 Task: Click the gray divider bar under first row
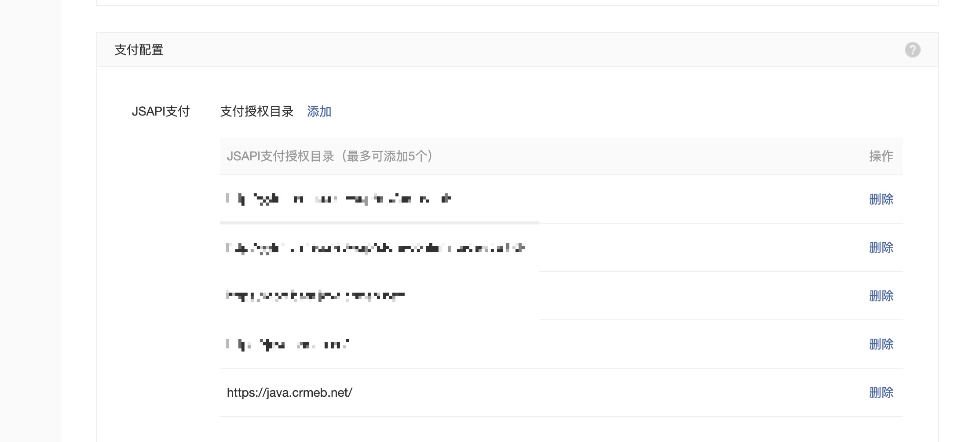tap(380, 223)
